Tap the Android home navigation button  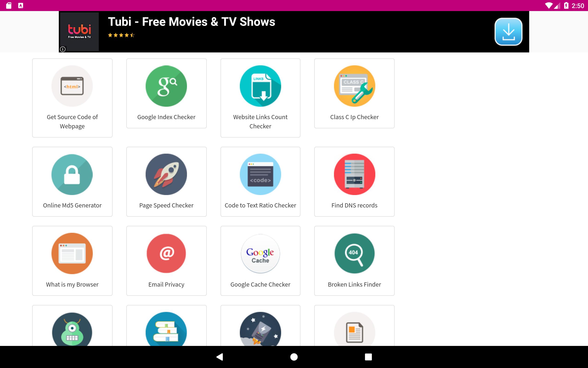tap(294, 357)
